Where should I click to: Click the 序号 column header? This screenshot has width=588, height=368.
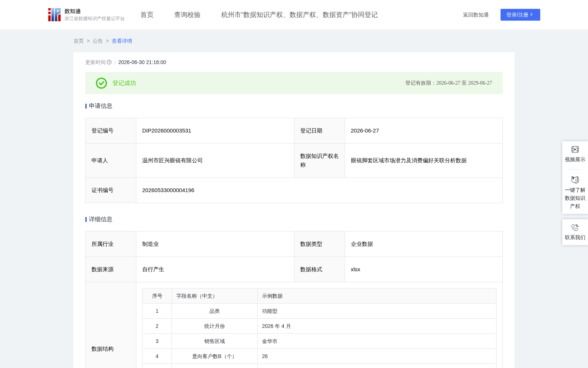pyautogui.click(x=157, y=296)
